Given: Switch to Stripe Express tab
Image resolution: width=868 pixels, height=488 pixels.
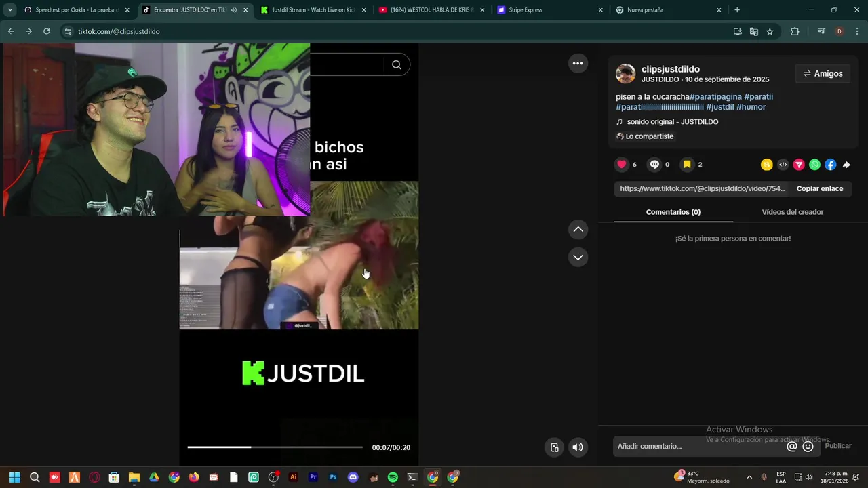Looking at the screenshot, I should click(549, 10).
